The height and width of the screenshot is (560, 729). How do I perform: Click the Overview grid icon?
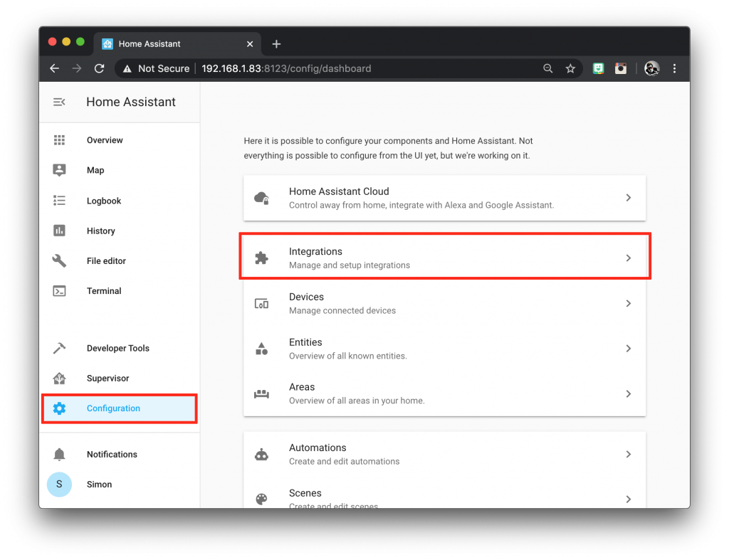[59, 140]
